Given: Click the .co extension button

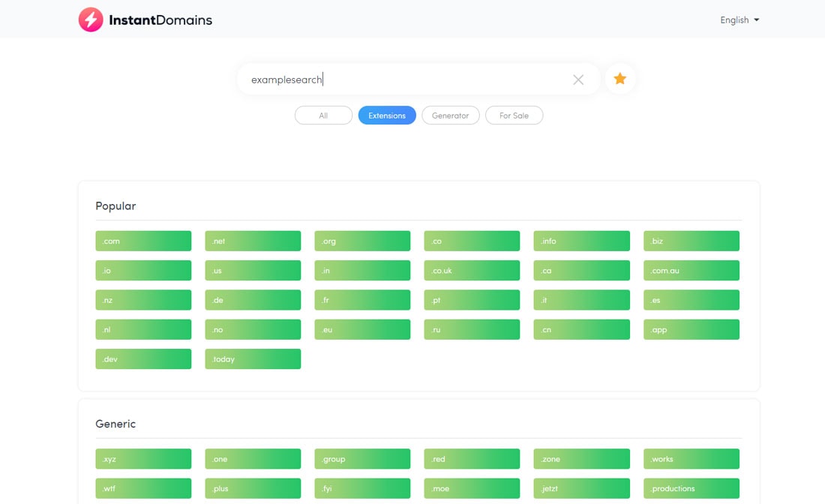Looking at the screenshot, I should click(x=472, y=241).
